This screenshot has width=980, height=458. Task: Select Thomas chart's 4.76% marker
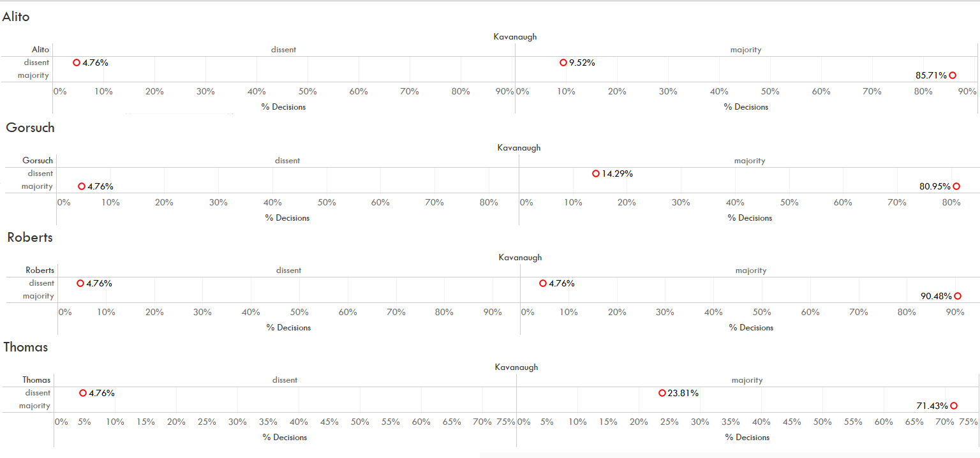point(83,393)
